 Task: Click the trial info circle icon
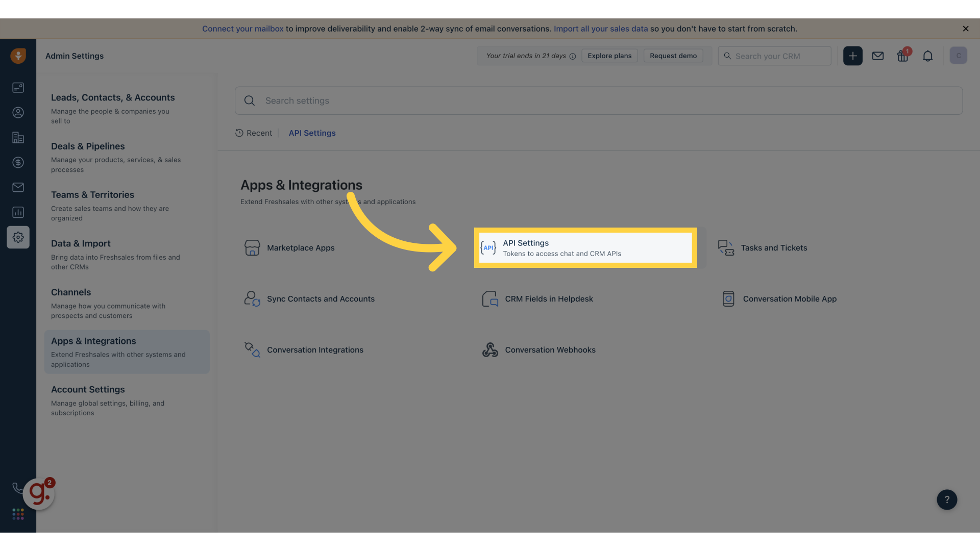573,56
